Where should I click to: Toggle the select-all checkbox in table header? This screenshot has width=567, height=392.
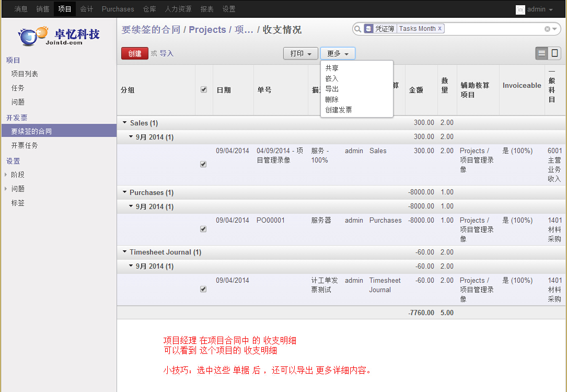[x=204, y=90]
